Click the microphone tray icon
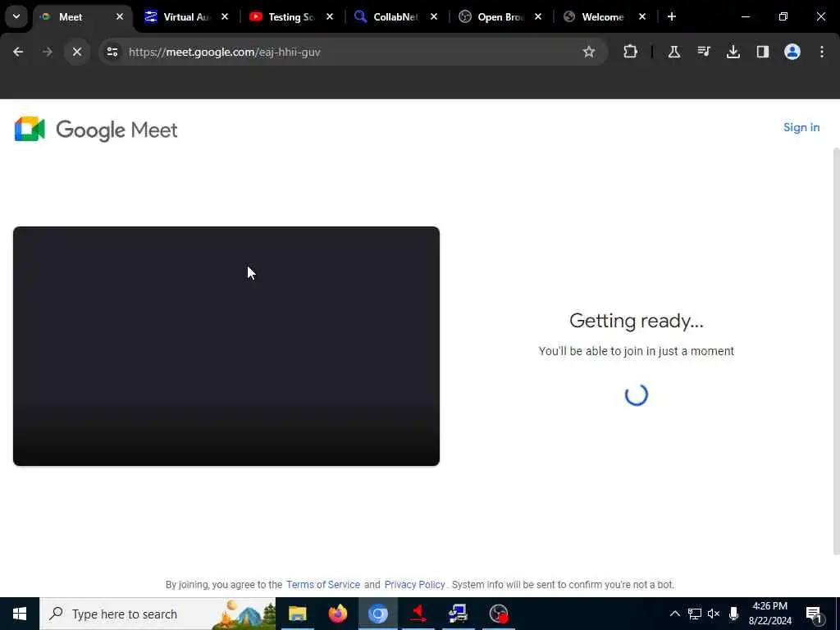 click(x=734, y=614)
